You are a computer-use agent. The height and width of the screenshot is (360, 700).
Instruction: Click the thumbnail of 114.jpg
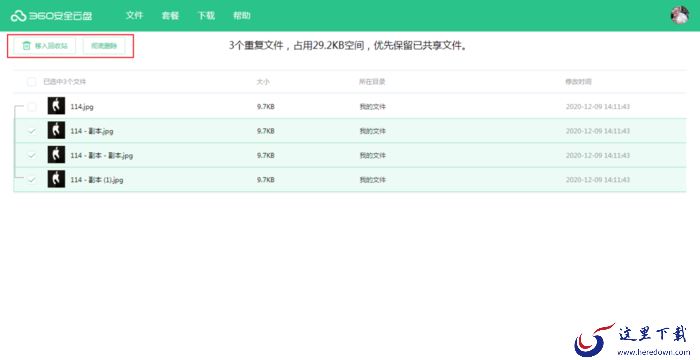[x=56, y=106]
